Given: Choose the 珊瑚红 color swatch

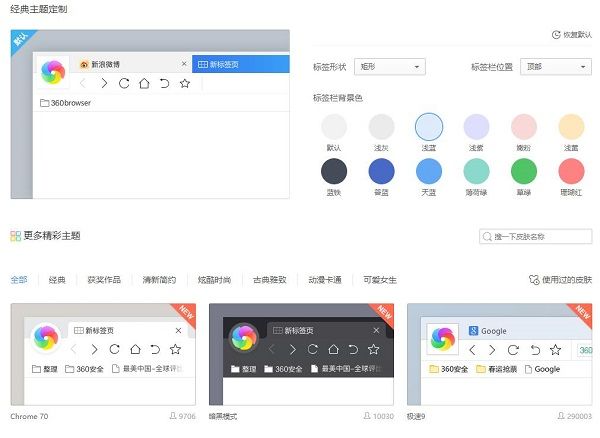Looking at the screenshot, I should tap(570, 170).
